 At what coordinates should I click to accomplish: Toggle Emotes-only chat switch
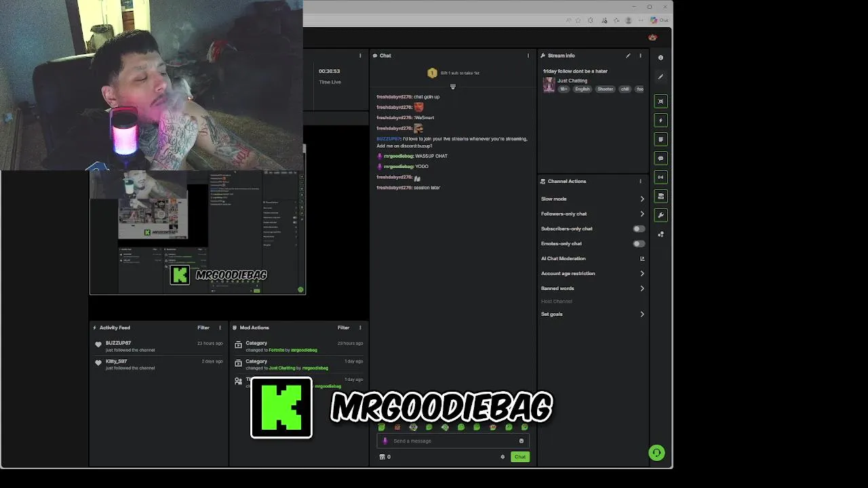click(x=639, y=243)
